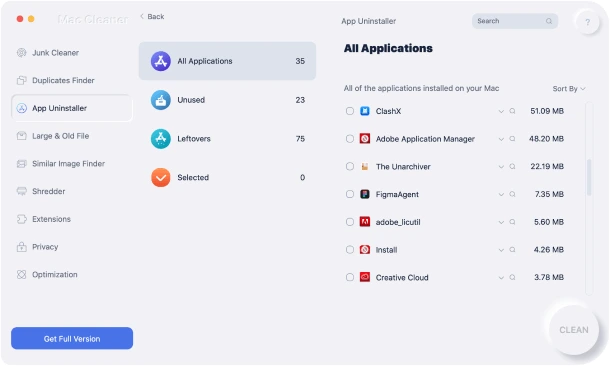Click the Privacy lock icon
This screenshot has height=366, width=610.
[x=21, y=247]
